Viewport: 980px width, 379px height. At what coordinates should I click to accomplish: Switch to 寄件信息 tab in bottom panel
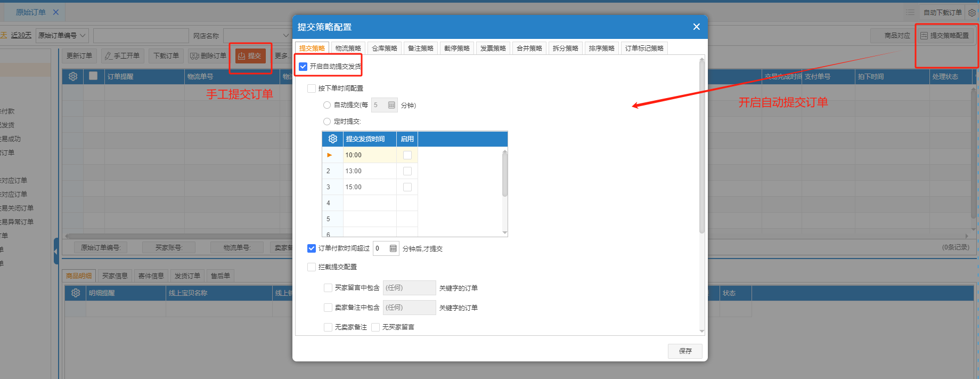tap(151, 276)
